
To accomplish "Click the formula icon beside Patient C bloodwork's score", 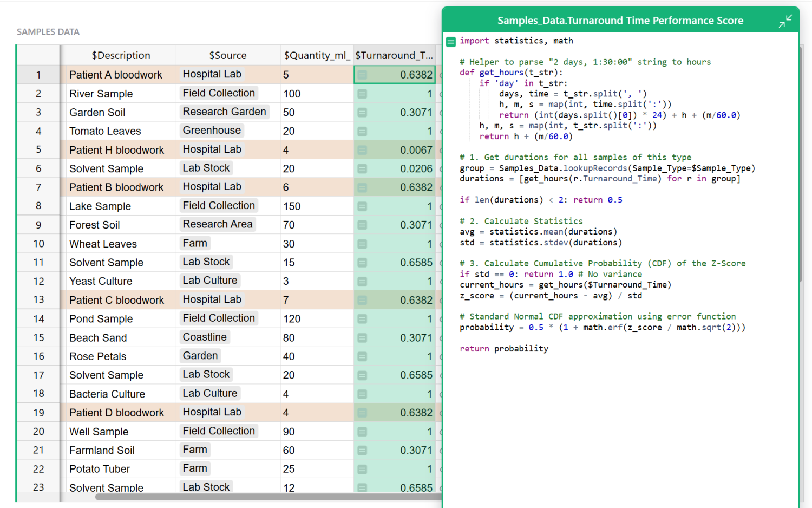I will (362, 299).
